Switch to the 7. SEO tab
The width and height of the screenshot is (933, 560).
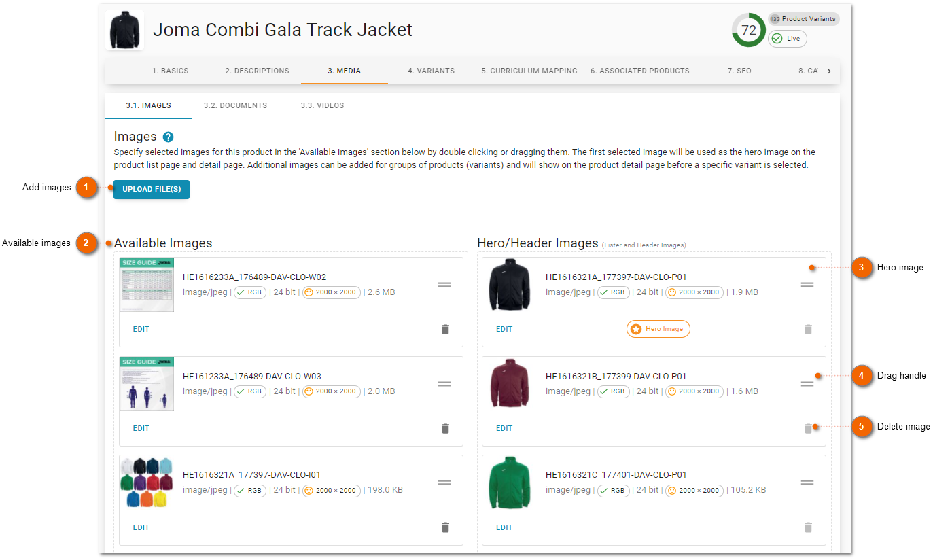click(x=739, y=71)
